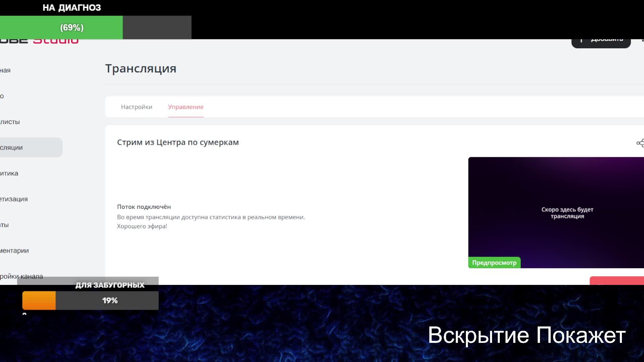The height and width of the screenshot is (362, 644).
Task: Select Трансляции in the sidebar
Action: [12, 147]
